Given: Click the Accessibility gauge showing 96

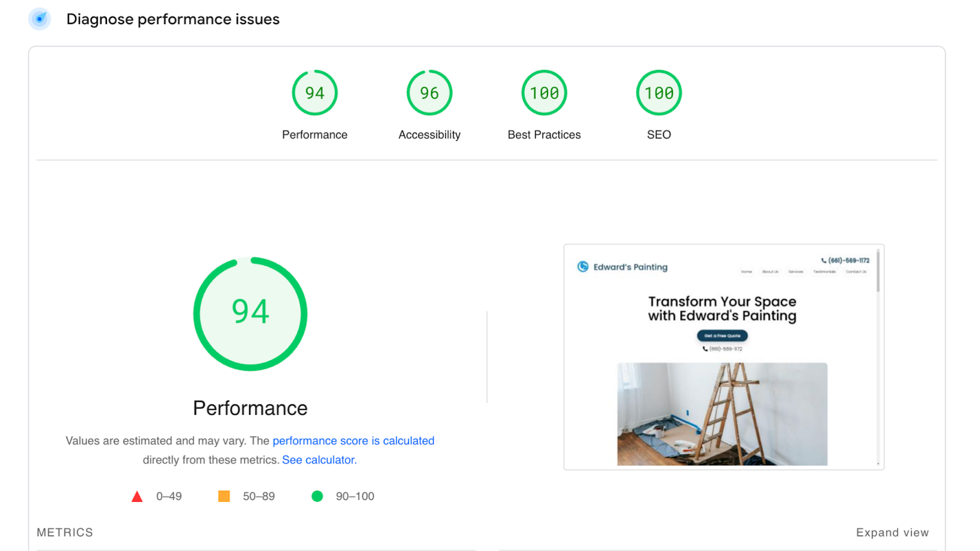Looking at the screenshot, I should pos(429,92).
